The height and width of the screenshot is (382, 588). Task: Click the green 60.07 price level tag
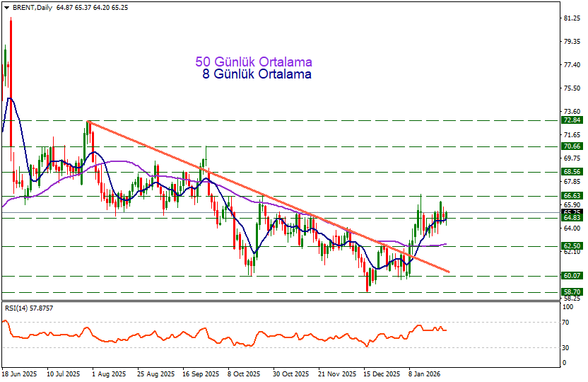coord(571,276)
